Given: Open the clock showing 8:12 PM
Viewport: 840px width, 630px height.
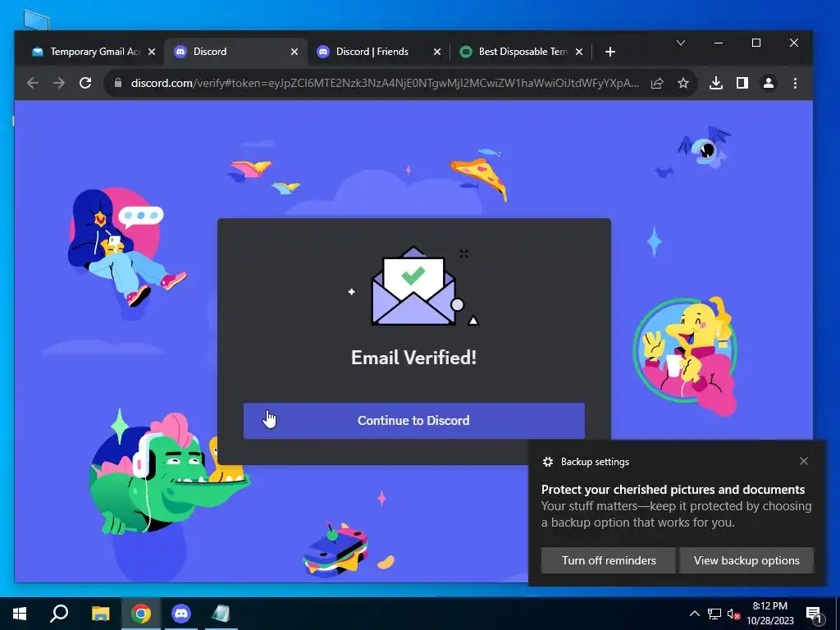Looking at the screenshot, I should coord(769,614).
